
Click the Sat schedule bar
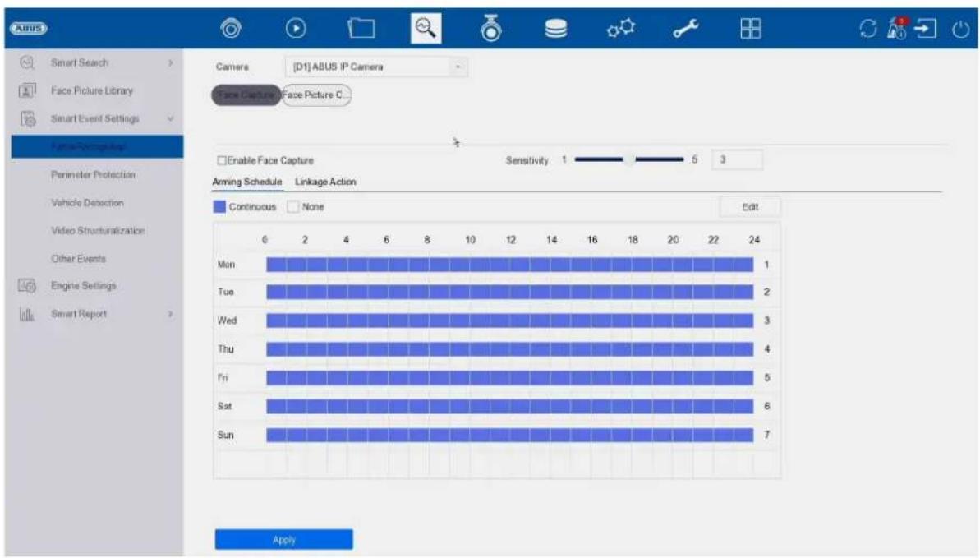point(509,407)
